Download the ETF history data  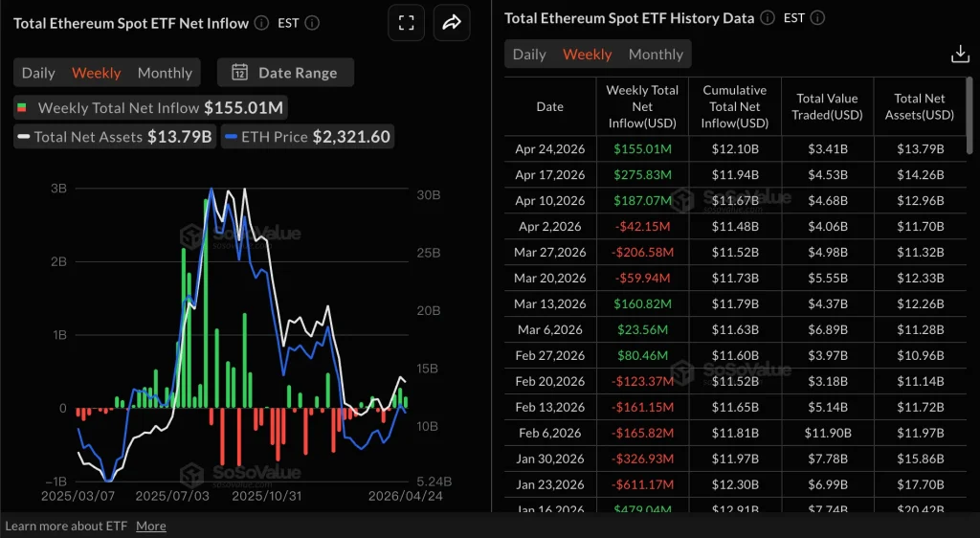pyautogui.click(x=960, y=55)
